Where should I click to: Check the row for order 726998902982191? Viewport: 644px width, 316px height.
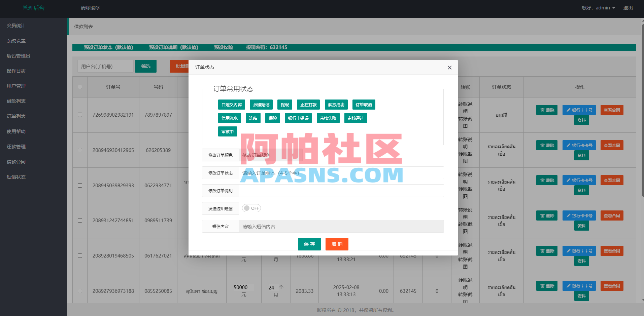click(80, 115)
